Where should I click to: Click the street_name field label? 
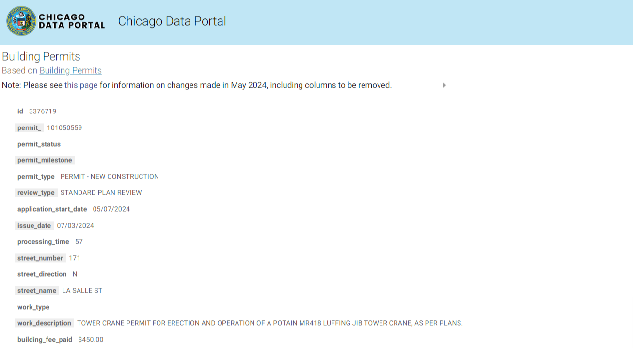[x=37, y=291]
